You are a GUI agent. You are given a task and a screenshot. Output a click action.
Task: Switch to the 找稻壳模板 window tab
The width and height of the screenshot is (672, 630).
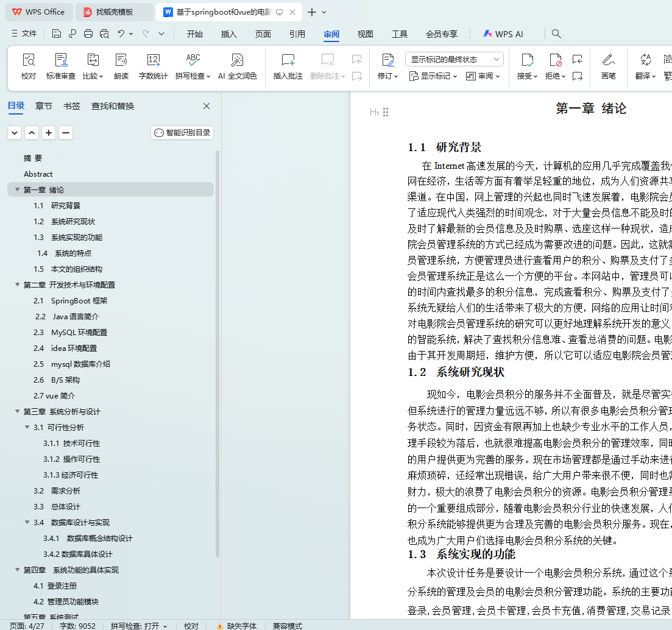point(115,12)
